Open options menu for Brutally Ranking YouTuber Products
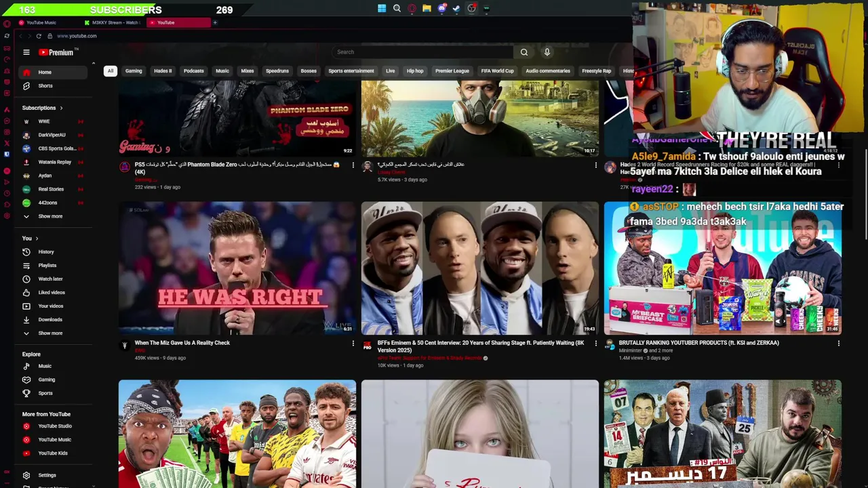Viewport: 868px width, 488px height. (838, 344)
